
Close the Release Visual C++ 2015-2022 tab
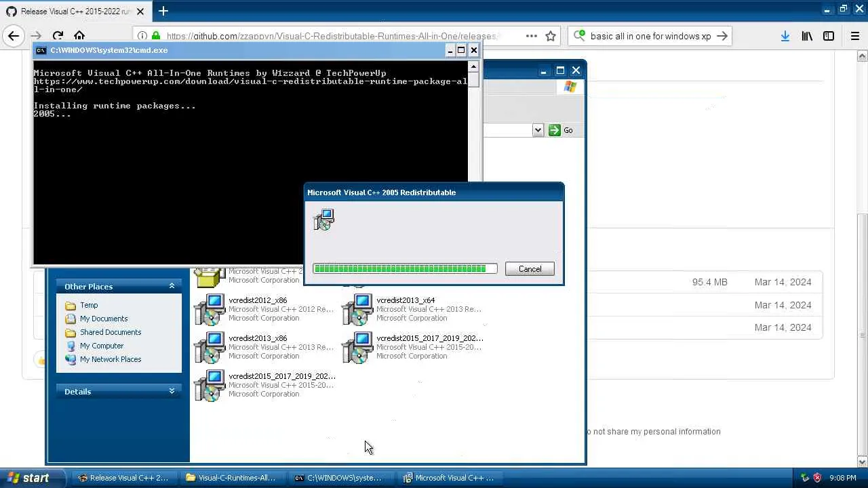(x=140, y=12)
